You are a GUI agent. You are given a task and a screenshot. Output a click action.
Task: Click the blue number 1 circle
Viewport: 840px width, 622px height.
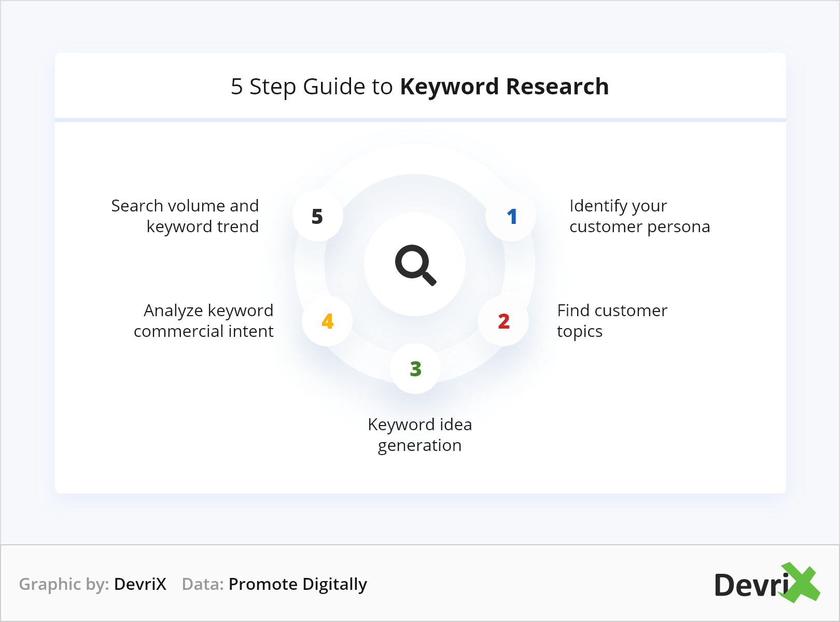point(511,217)
